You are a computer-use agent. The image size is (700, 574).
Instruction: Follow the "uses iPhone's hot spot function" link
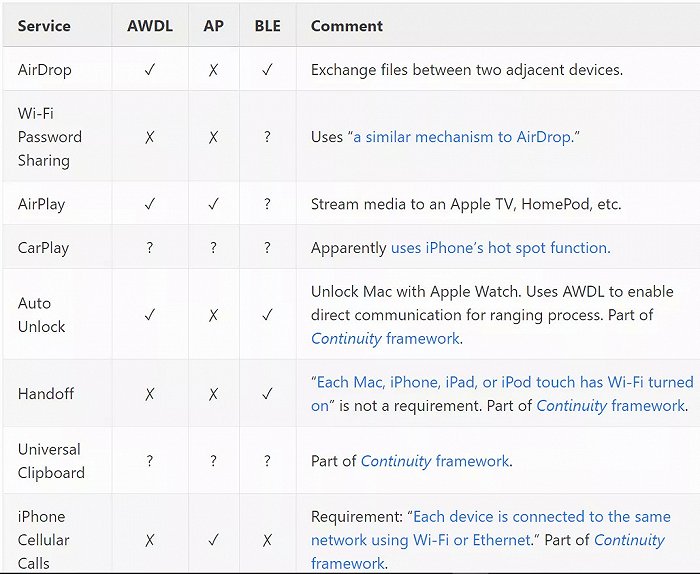[499, 248]
